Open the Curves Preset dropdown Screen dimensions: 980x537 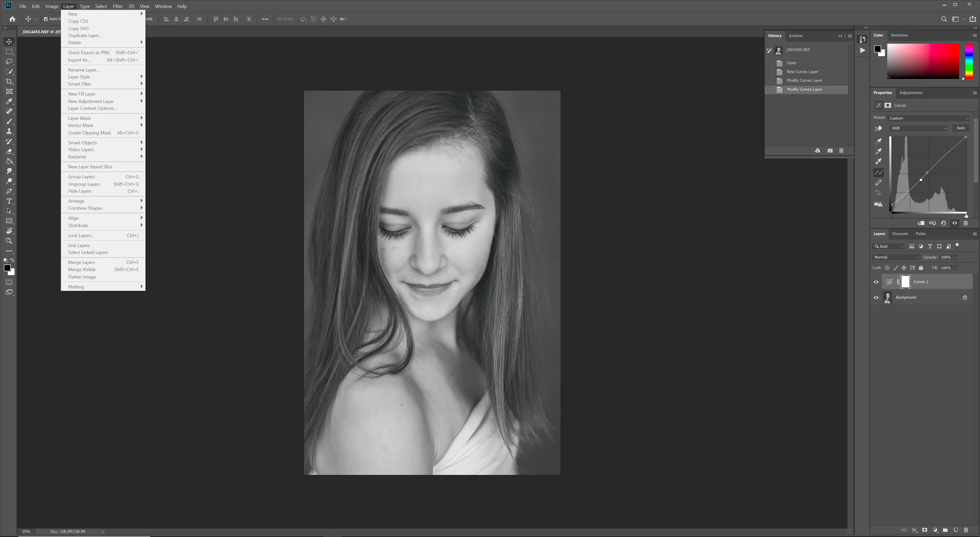pyautogui.click(x=928, y=118)
